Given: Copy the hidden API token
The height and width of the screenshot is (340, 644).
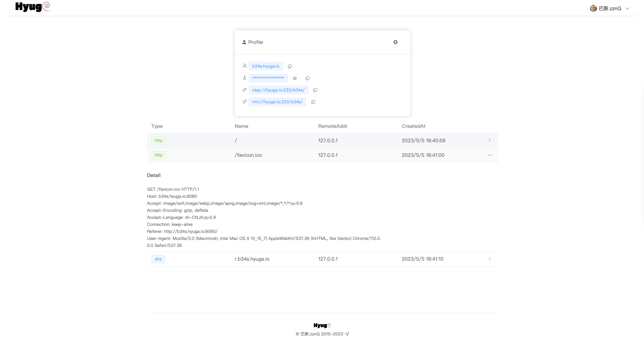Looking at the screenshot, I should (x=307, y=78).
